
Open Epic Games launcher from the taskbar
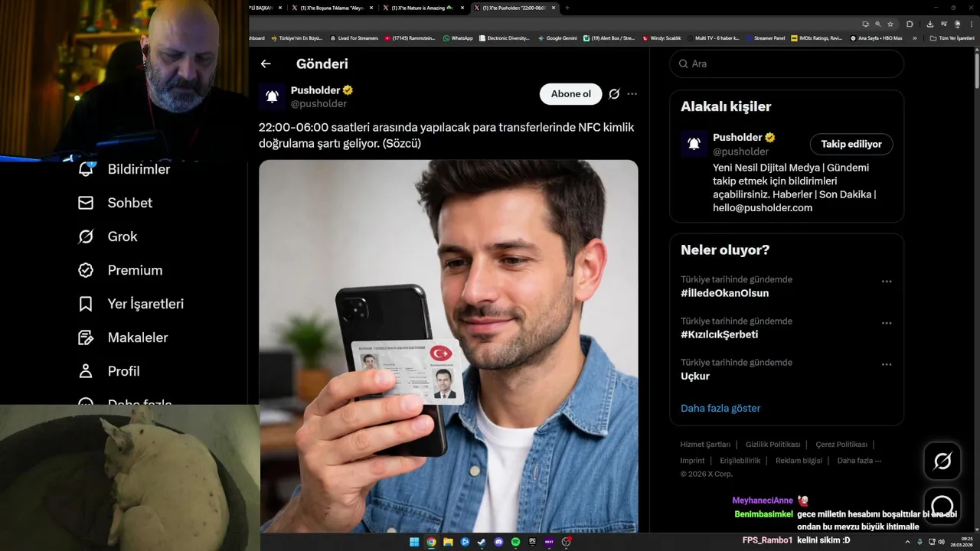(x=532, y=542)
